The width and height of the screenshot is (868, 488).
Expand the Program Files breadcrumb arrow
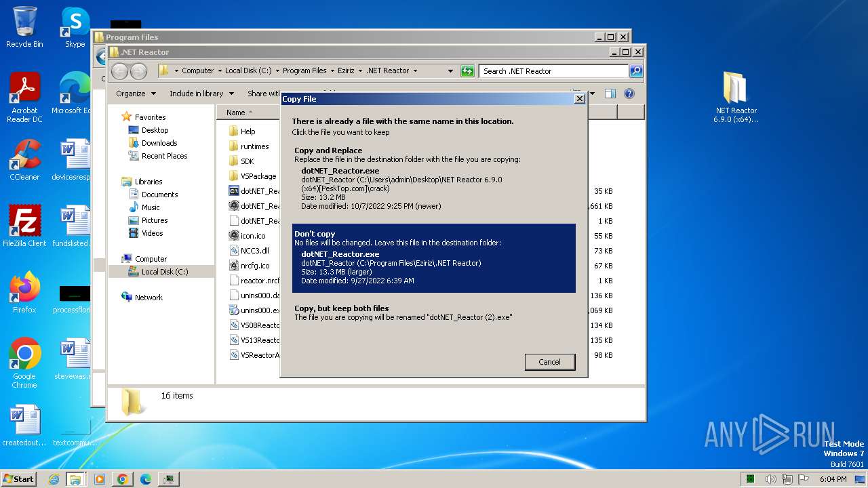[x=332, y=70]
